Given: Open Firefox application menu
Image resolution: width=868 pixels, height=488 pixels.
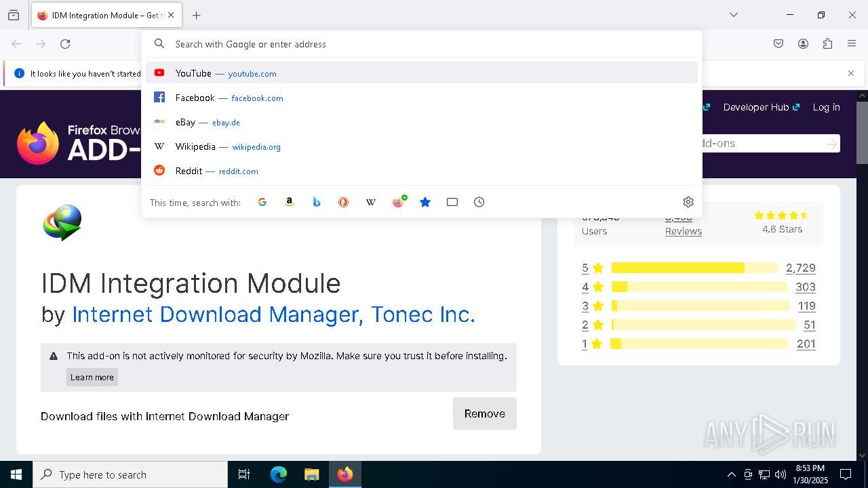Looking at the screenshot, I should coord(852,44).
